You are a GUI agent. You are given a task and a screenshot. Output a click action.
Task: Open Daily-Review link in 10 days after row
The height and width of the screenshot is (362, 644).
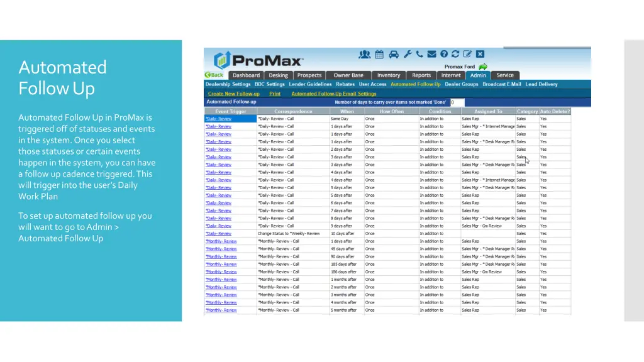click(218, 234)
